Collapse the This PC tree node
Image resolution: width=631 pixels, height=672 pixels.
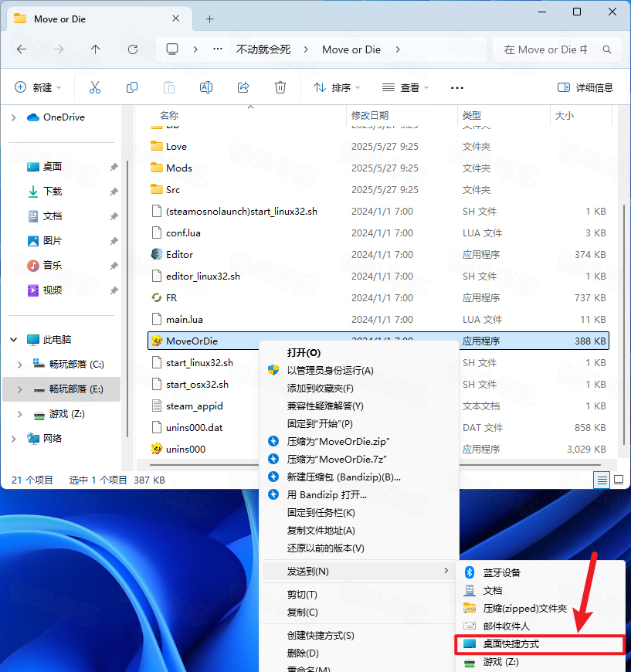(14, 339)
